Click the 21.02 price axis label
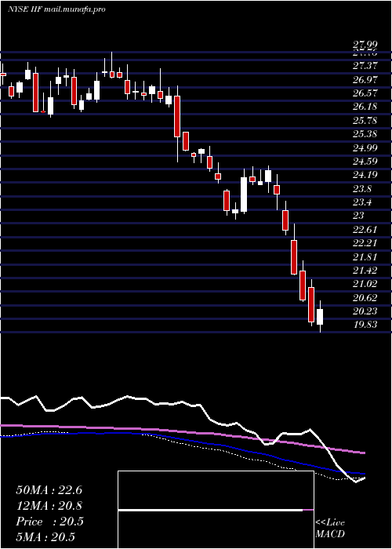This screenshot has height=549, width=392. [x=365, y=284]
